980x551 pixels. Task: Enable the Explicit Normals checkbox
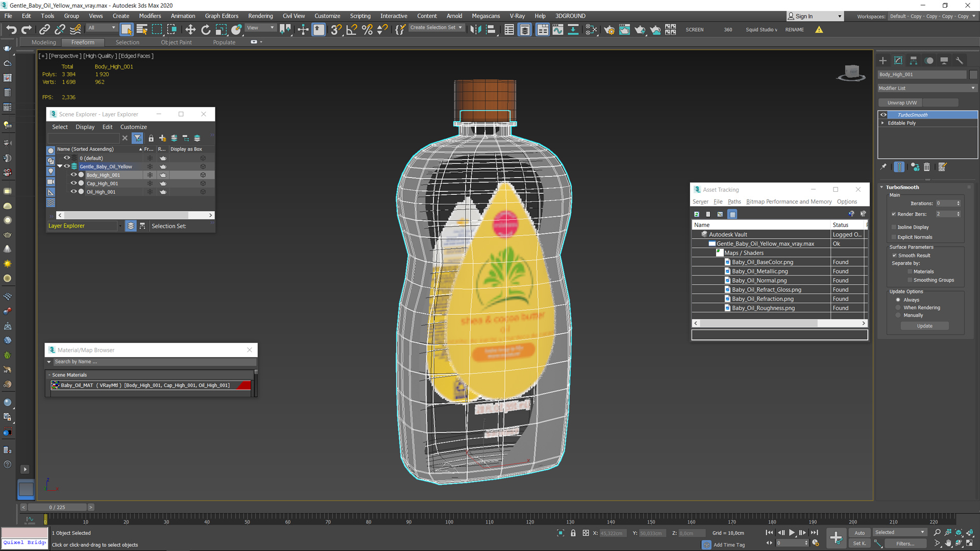point(894,237)
